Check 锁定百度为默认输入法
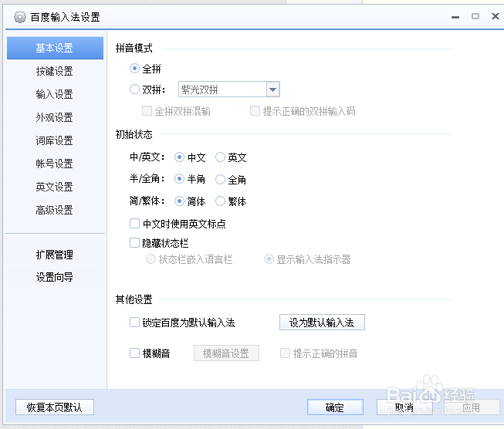Screen dimensions: 504x429 tap(134, 322)
